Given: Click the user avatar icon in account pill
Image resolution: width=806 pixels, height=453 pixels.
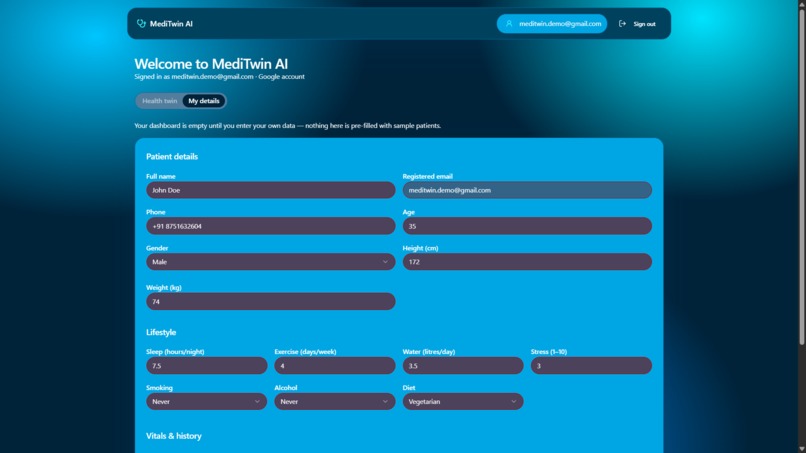Looking at the screenshot, I should point(509,24).
